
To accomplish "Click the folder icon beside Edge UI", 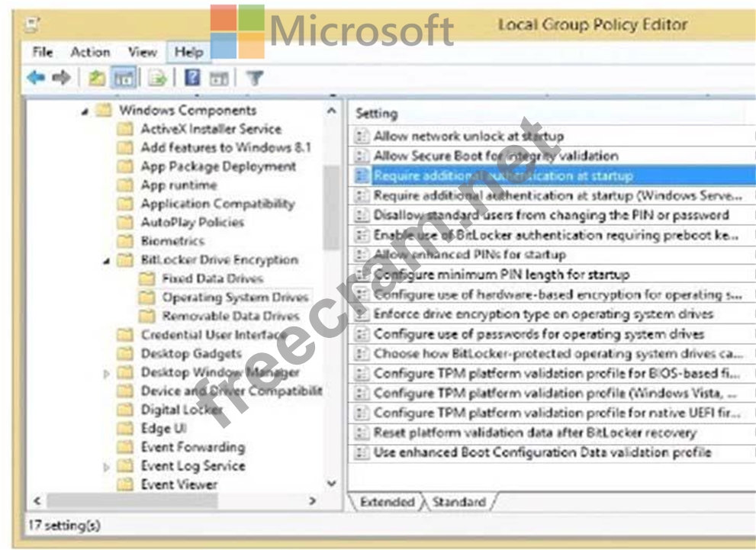I will tap(125, 429).
